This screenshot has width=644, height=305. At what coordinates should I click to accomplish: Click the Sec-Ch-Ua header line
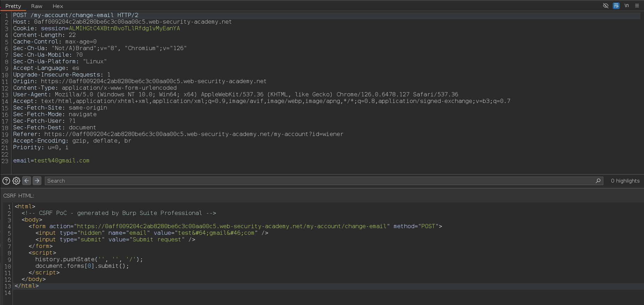click(100, 48)
